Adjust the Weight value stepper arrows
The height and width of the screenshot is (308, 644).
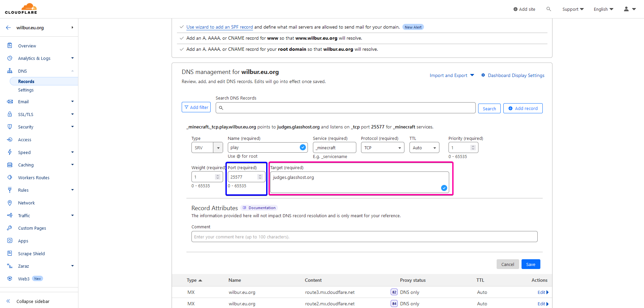coord(218,177)
